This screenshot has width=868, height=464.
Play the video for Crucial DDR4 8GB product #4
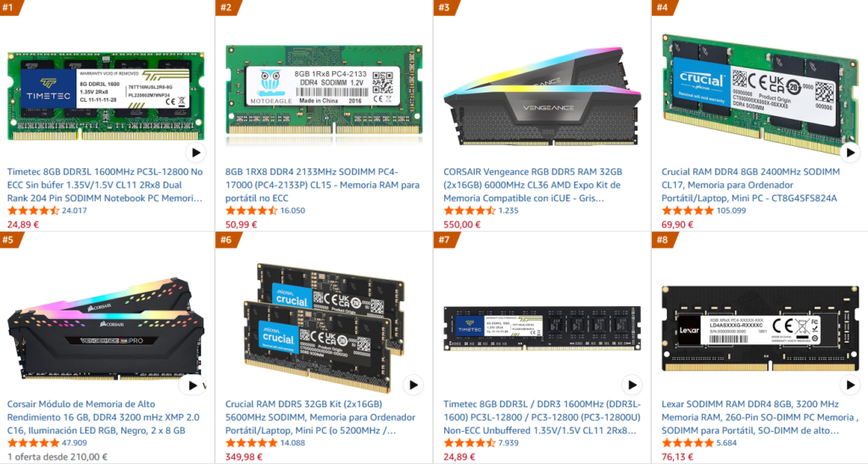point(850,153)
